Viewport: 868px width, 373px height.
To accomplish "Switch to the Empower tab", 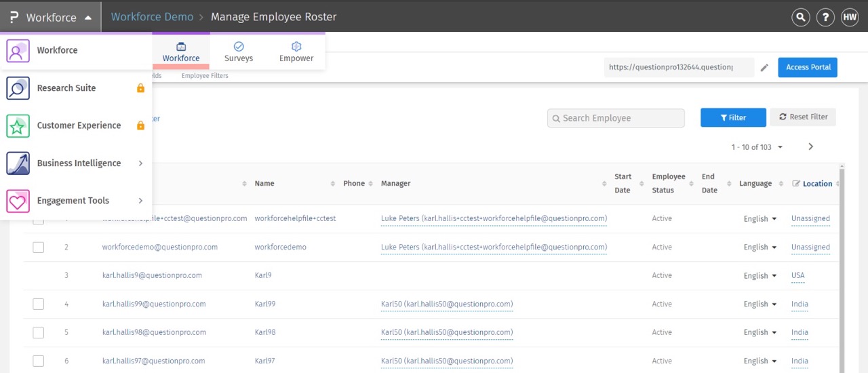I will pos(296,52).
